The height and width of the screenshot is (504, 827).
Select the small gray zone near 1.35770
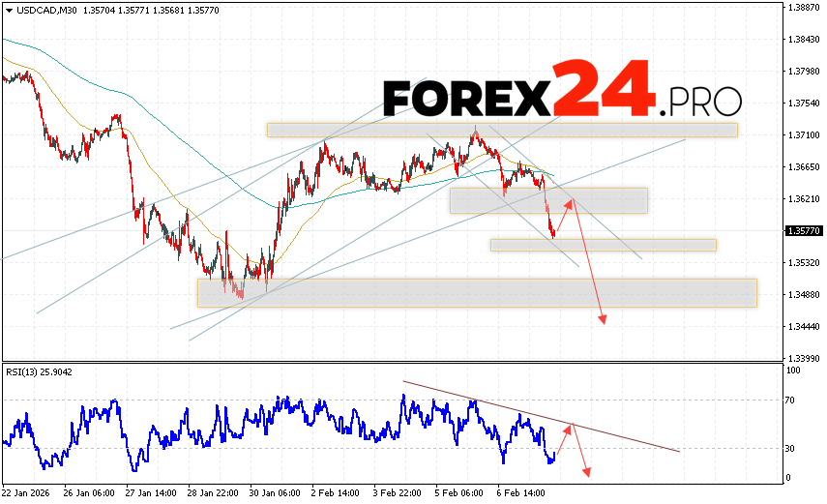pos(603,245)
